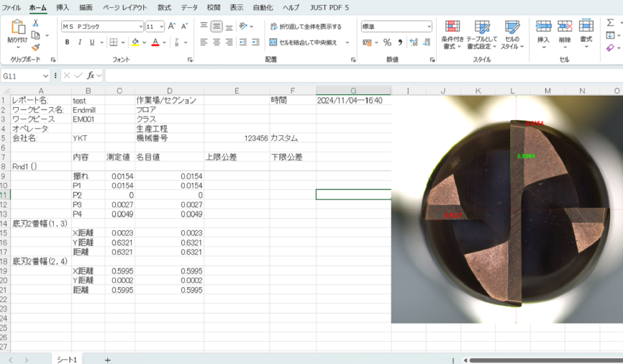
Task: Toggle Underline formatting
Action: click(92, 42)
